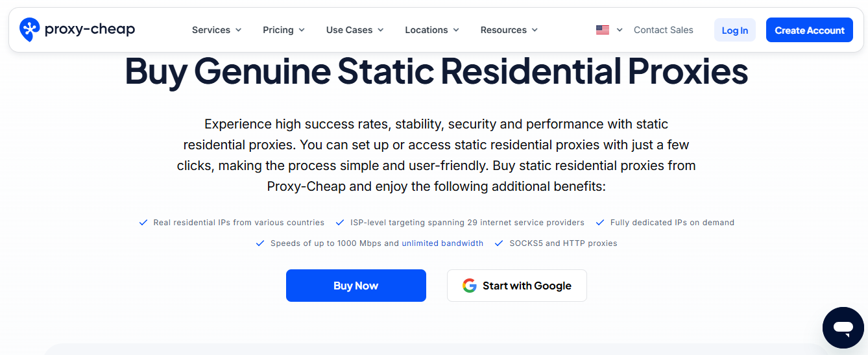Click the Google logo icon
The height and width of the screenshot is (355, 868).
[469, 286]
